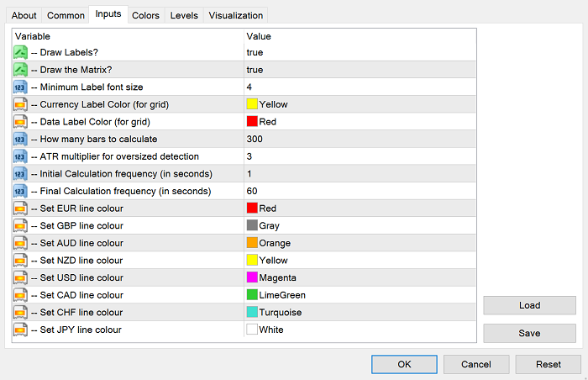Click the bool icon beside Draw Labels?
Viewport: 588px width, 380px height.
click(x=20, y=53)
